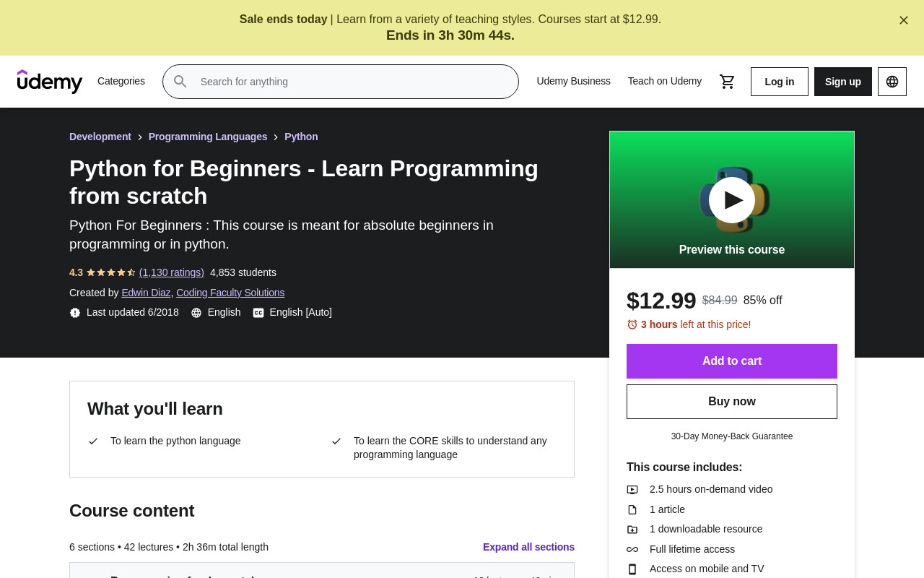This screenshot has height=578, width=924.
Task: Open the Categories menu
Action: click(x=121, y=81)
